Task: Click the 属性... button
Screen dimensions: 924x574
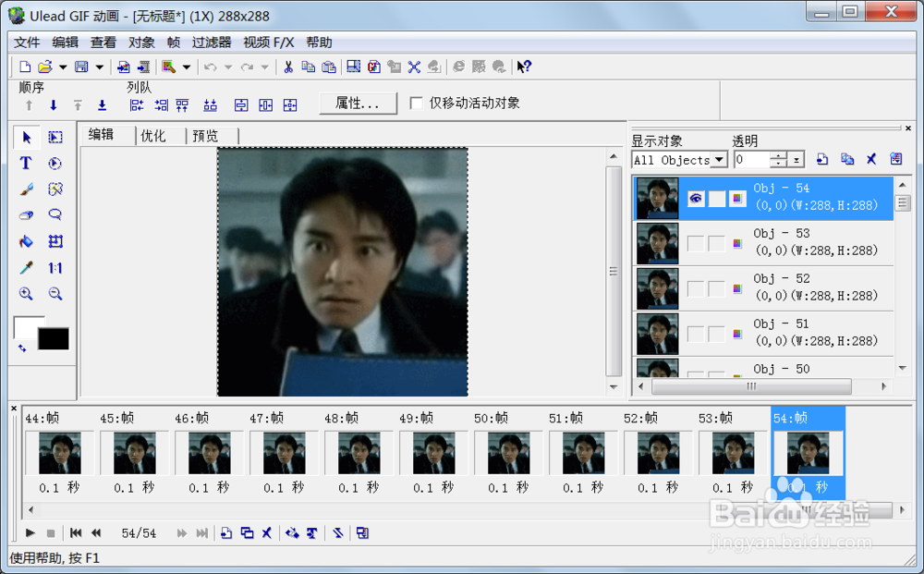Action: tap(358, 104)
